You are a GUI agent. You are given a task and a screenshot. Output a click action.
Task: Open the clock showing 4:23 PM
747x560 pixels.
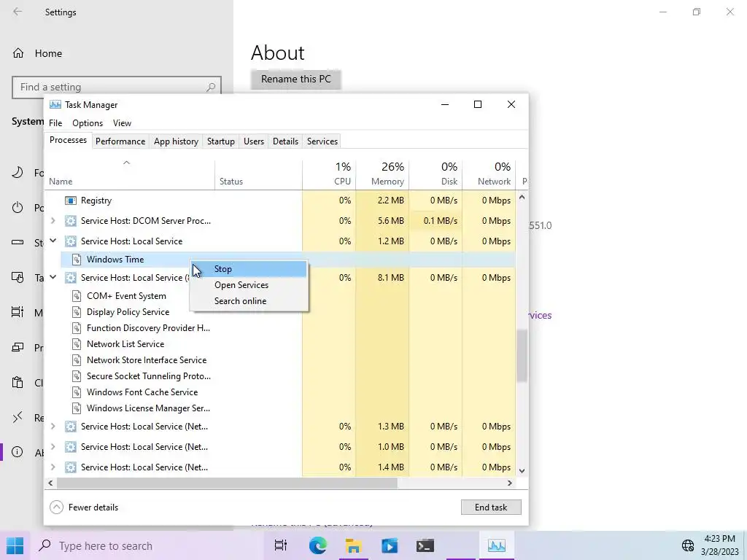719,545
